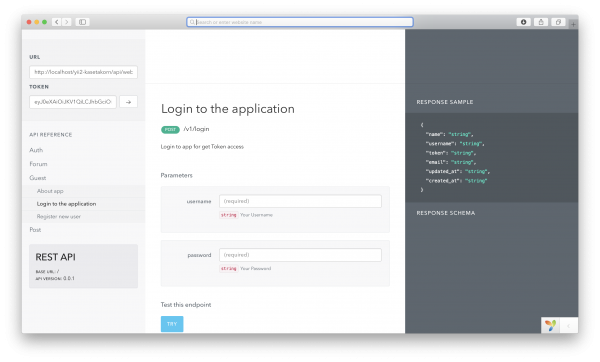Add a new tab with the plus icon

click(x=573, y=24)
